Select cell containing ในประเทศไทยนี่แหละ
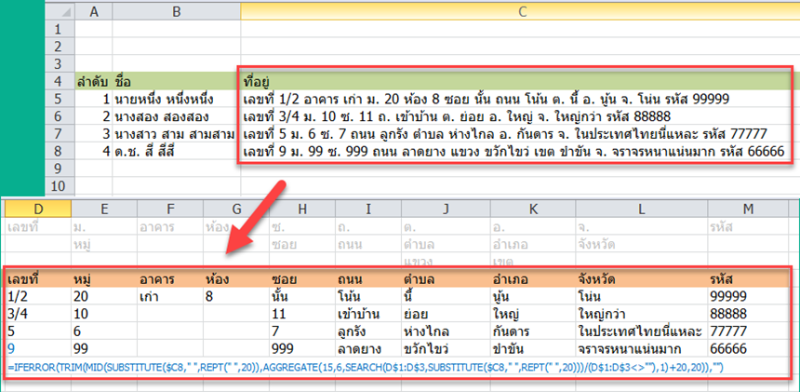800x392 pixels. pos(641,331)
